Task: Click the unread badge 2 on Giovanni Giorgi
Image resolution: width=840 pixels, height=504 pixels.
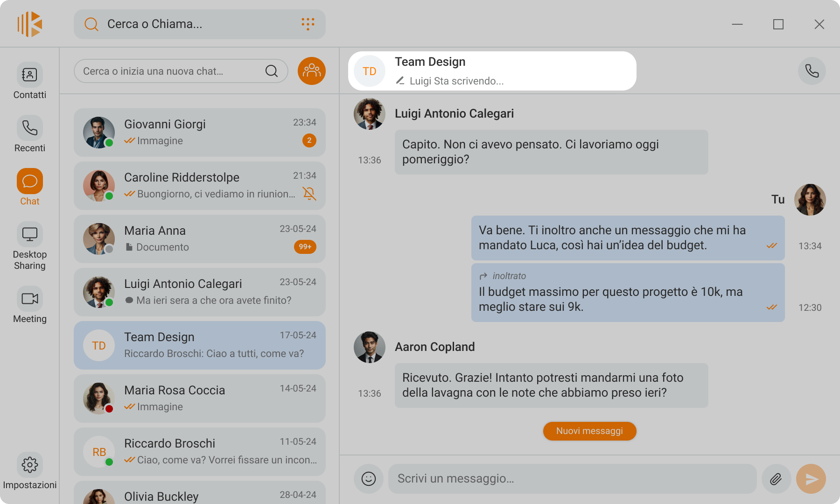Action: (309, 140)
